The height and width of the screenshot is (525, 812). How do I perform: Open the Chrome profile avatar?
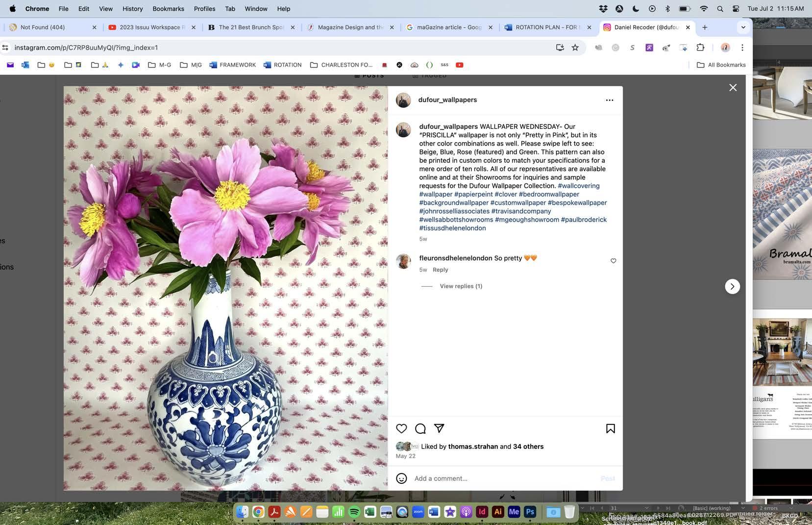click(x=725, y=48)
